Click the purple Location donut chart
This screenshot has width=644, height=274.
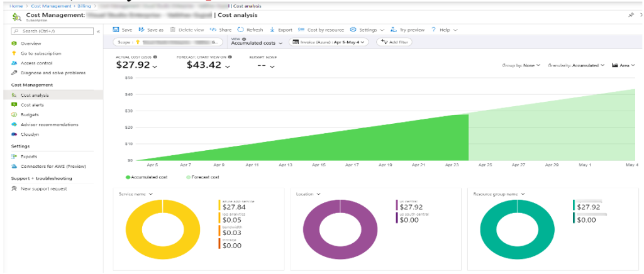340,229
